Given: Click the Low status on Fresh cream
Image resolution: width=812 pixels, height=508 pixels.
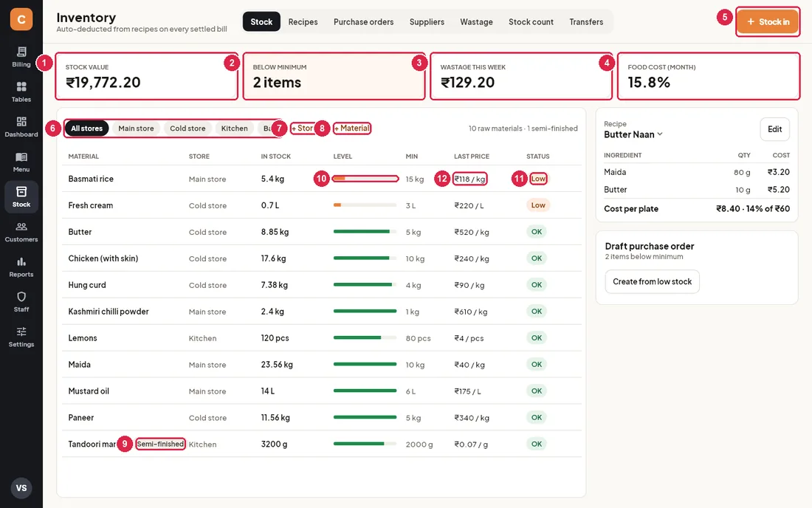Looking at the screenshot, I should click(538, 205).
